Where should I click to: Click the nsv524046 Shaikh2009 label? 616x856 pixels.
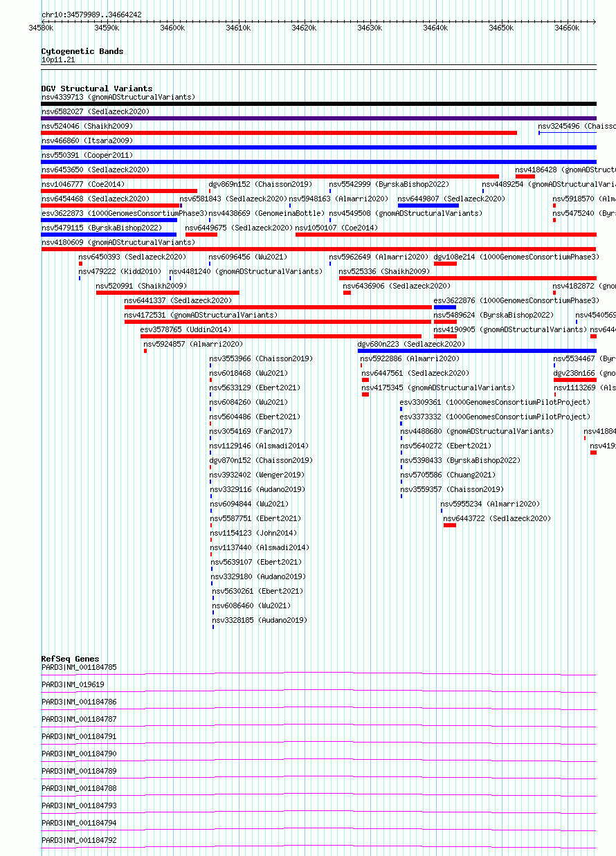[x=87, y=126]
